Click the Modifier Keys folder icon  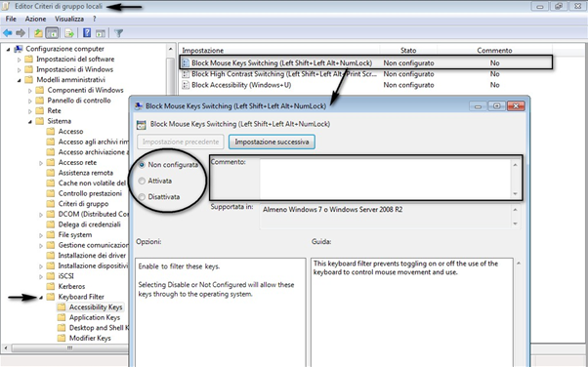(x=62, y=338)
